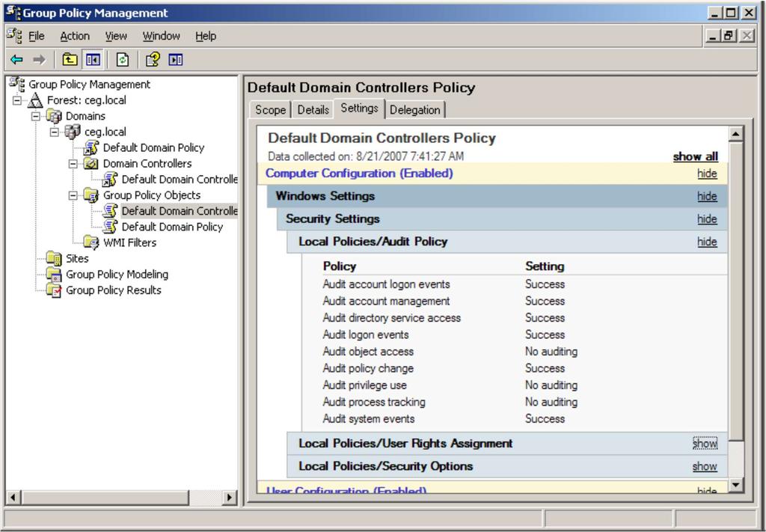Click the Group Policy Modeling icon

(x=54, y=274)
